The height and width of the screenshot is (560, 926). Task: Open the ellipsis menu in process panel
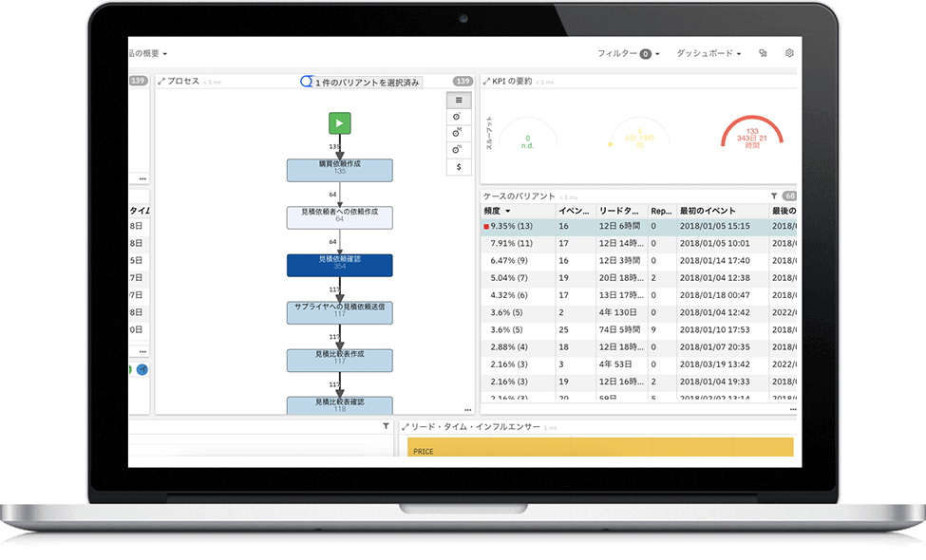pos(467,409)
